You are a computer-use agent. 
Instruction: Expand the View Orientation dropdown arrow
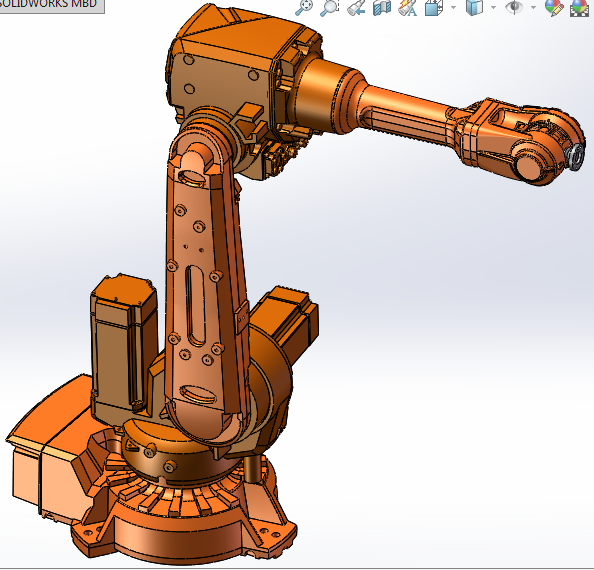(453, 7)
